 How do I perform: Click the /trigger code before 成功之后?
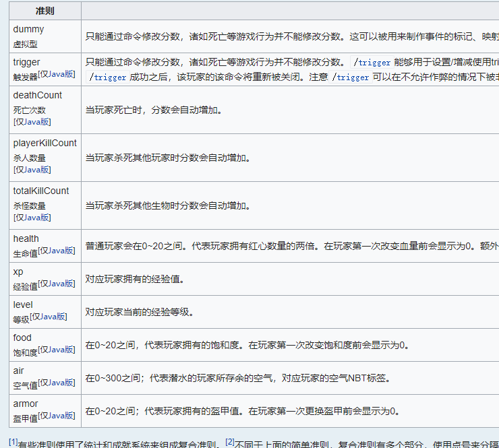tap(108, 77)
